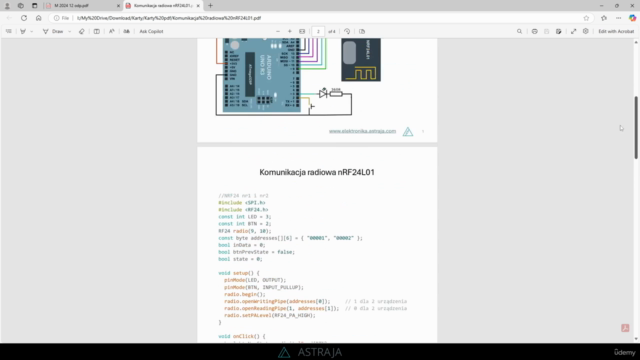
Task: Select the PDF highlight tool
Action: click(x=23, y=31)
